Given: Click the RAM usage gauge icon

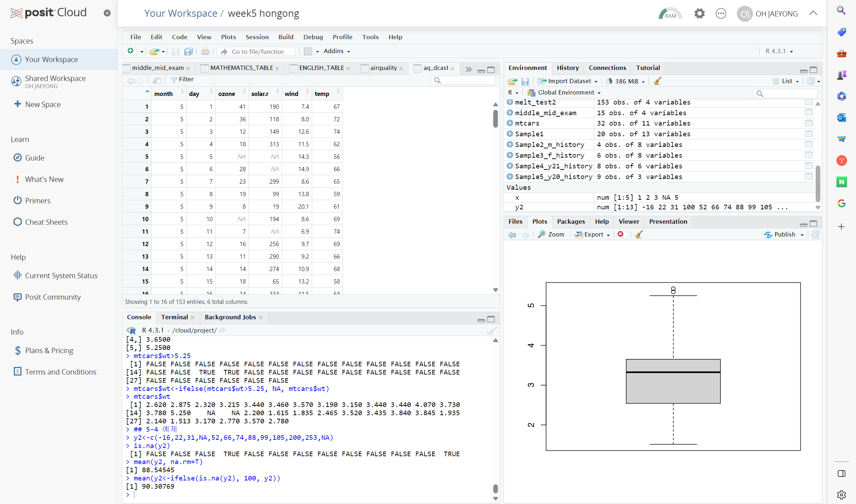Looking at the screenshot, I should [x=670, y=14].
